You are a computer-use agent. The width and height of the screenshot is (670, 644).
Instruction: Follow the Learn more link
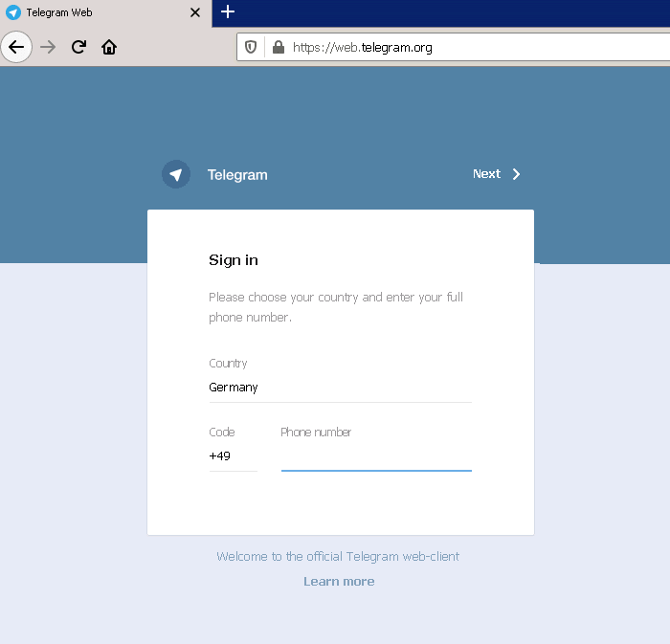click(339, 582)
